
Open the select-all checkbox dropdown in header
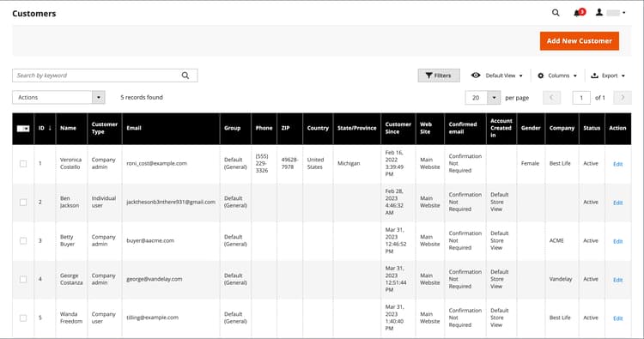[x=23, y=129]
